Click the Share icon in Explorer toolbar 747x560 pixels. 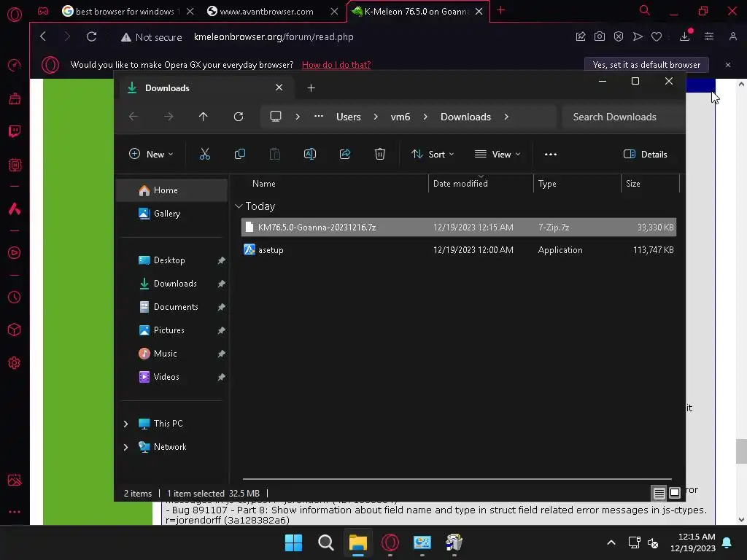point(345,154)
